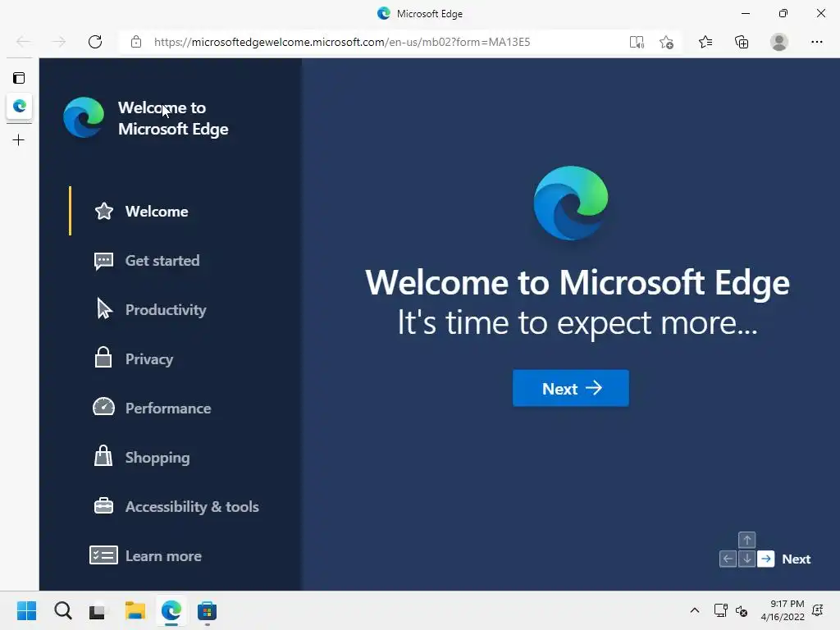Click the Privacy padlock icon
This screenshot has height=630, width=840.
103,358
